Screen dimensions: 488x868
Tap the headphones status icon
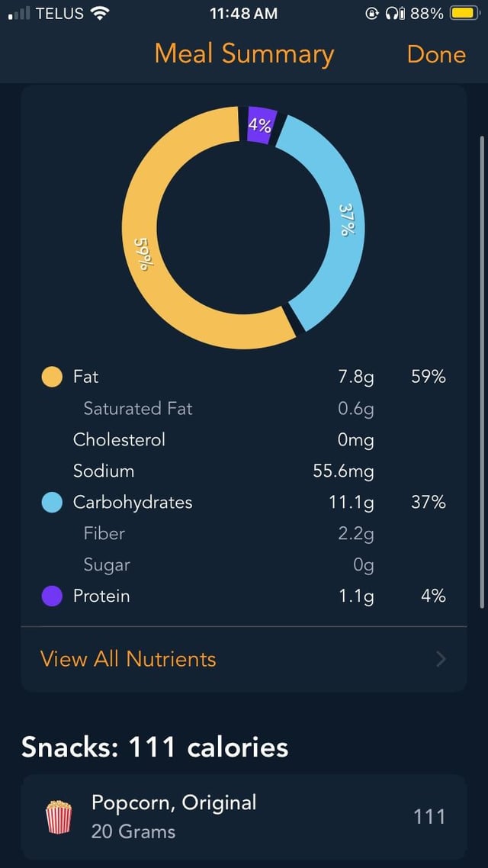click(393, 13)
